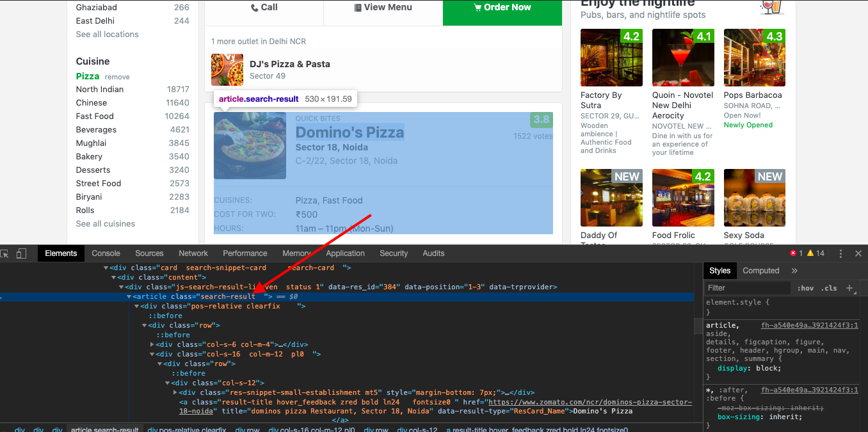Click the red error count indicator
The image size is (868, 432).
pos(796,253)
